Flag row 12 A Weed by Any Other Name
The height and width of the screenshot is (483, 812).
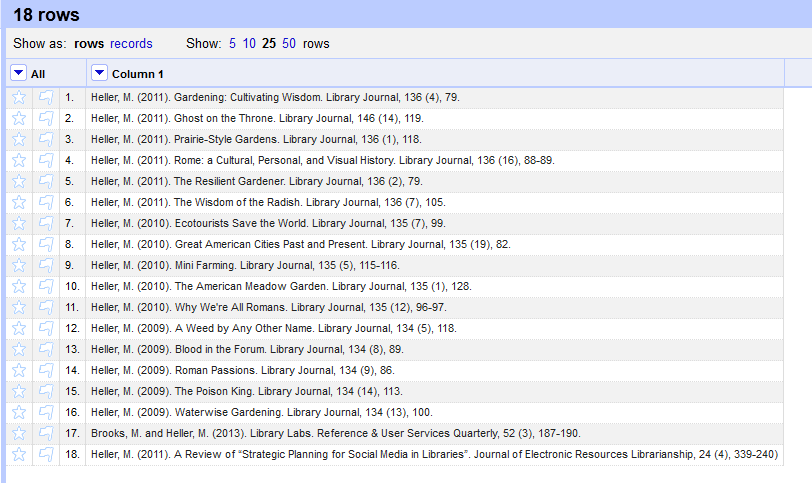click(x=46, y=328)
